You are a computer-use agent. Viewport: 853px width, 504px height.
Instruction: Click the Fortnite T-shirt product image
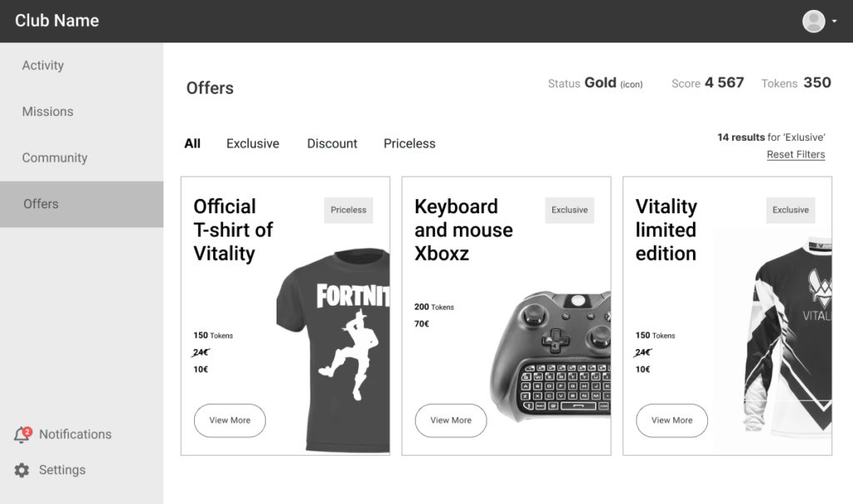(333, 350)
